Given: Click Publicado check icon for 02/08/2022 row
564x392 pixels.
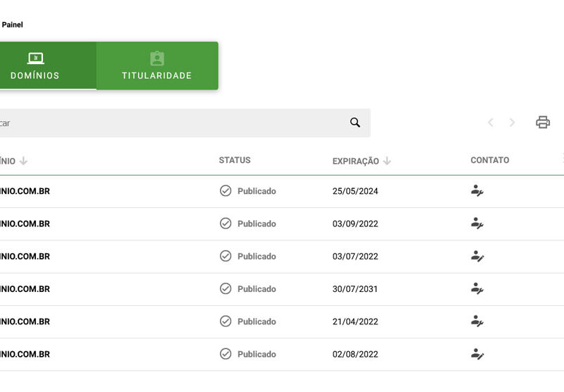Looking at the screenshot, I should pos(226,354).
